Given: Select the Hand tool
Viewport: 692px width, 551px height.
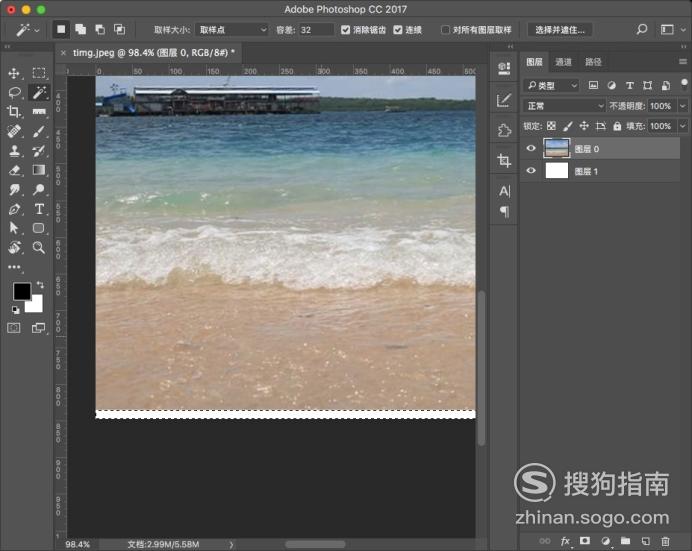Looking at the screenshot, I should coord(14,247).
